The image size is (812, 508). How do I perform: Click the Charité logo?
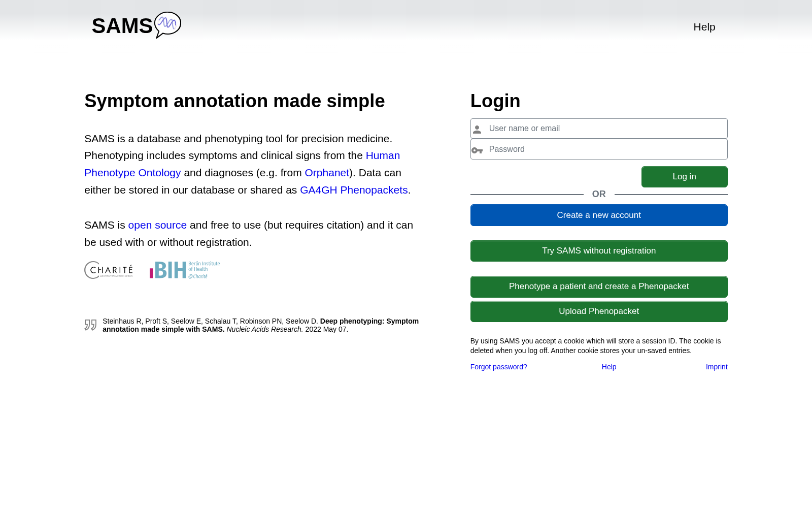[x=109, y=270]
